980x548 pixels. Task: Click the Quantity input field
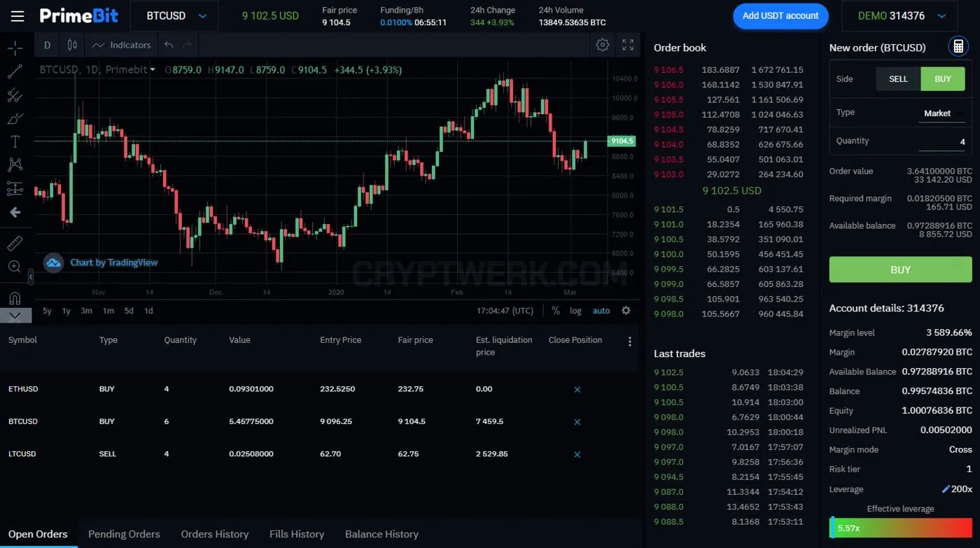(941, 142)
